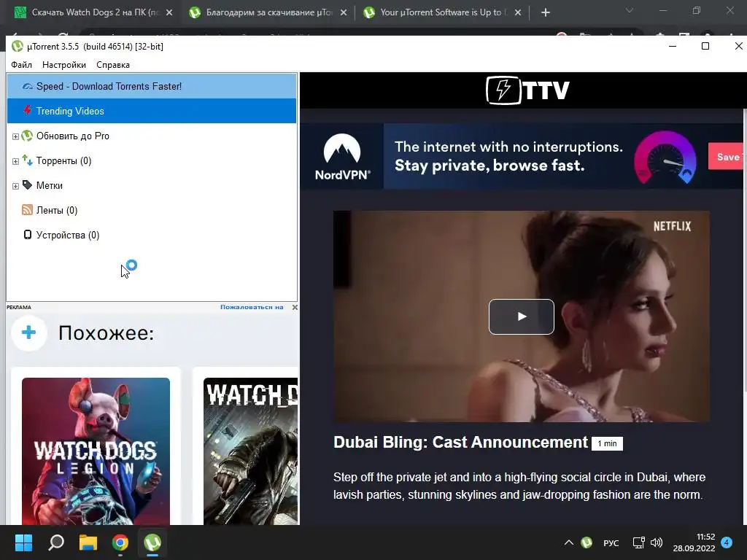The height and width of the screenshot is (560, 747).
Task: Open taskbar Search
Action: click(x=56, y=542)
